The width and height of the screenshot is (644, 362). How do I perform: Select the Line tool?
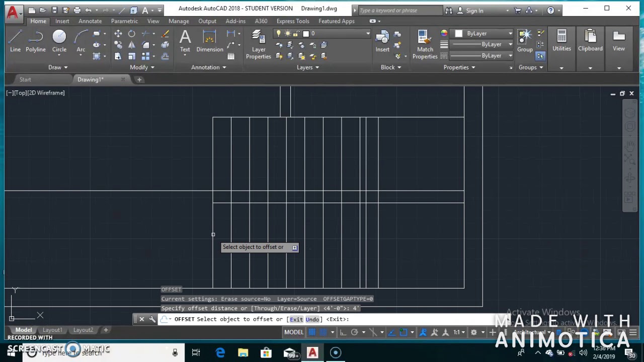(15, 41)
